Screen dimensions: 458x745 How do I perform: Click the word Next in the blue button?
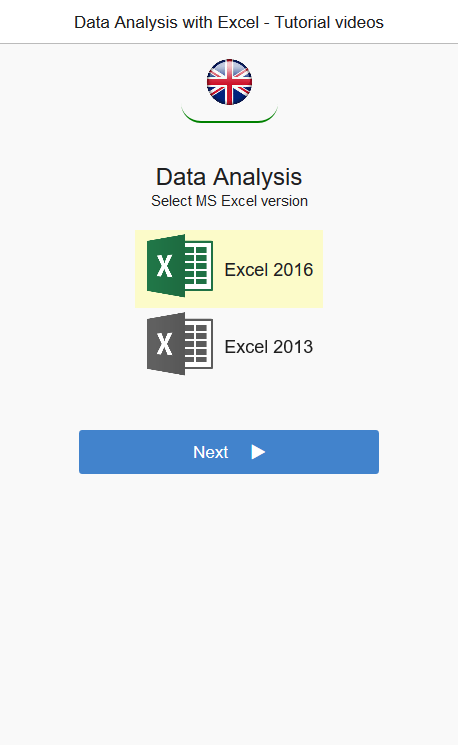tap(210, 452)
